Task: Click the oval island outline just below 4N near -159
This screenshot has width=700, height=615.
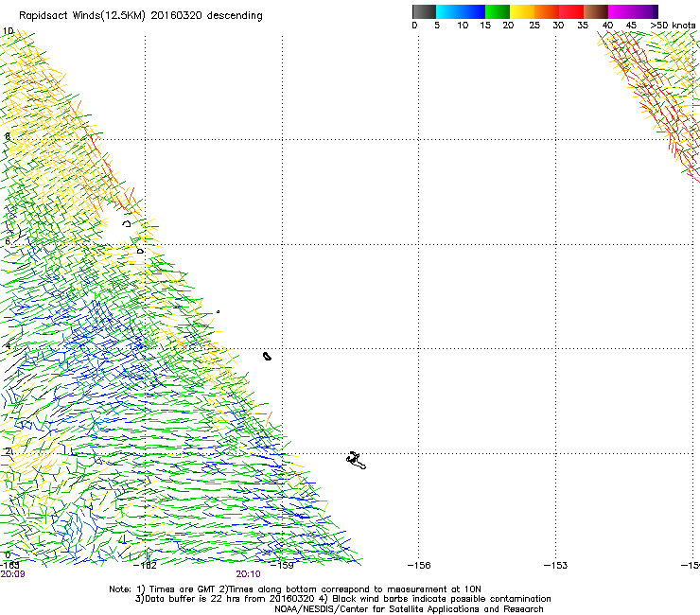Action: pos(267,356)
